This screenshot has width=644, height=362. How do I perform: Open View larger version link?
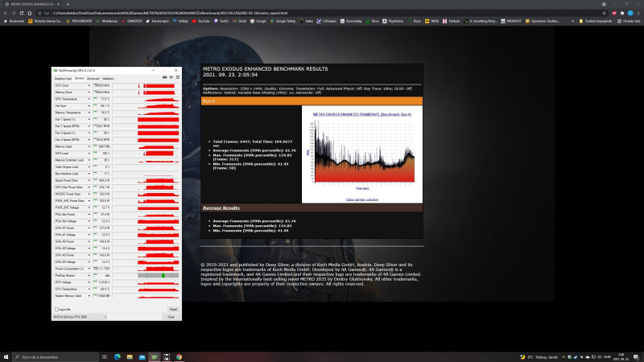[x=361, y=200]
